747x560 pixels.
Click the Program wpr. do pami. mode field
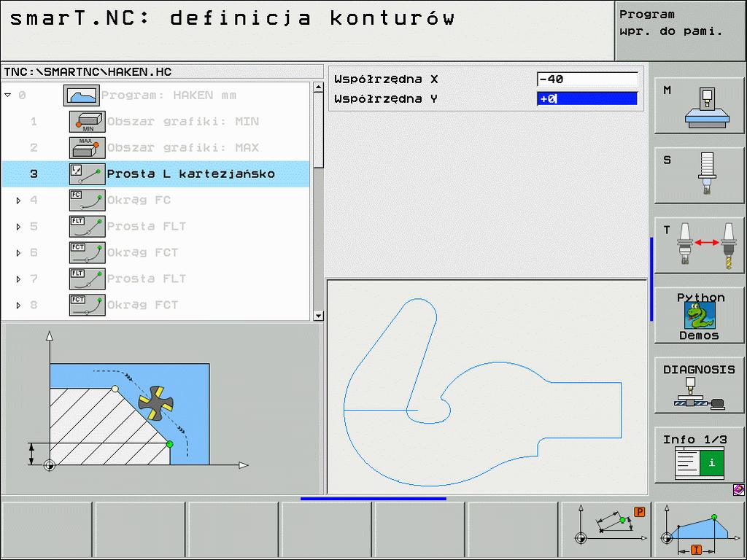(680, 31)
